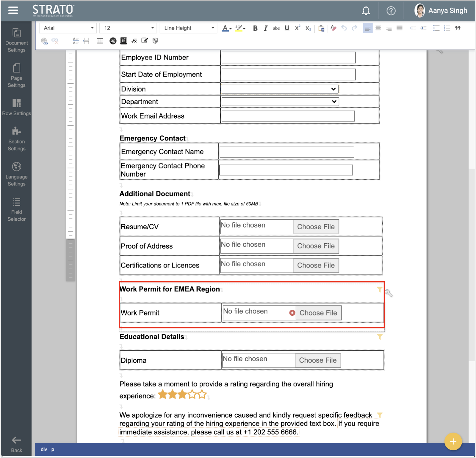Insert a conditional [if] field

[x=123, y=41]
